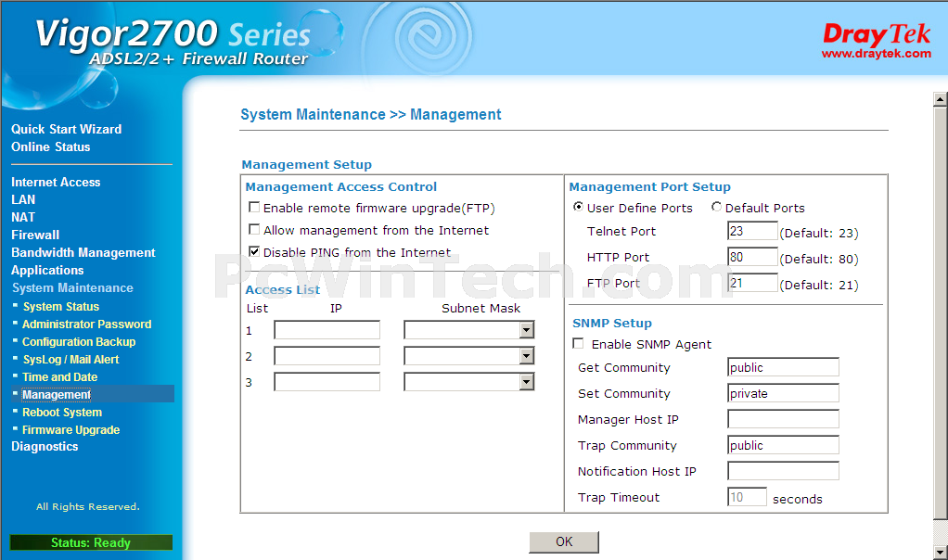
Task: Click the Telnet Port input box
Action: point(752,231)
